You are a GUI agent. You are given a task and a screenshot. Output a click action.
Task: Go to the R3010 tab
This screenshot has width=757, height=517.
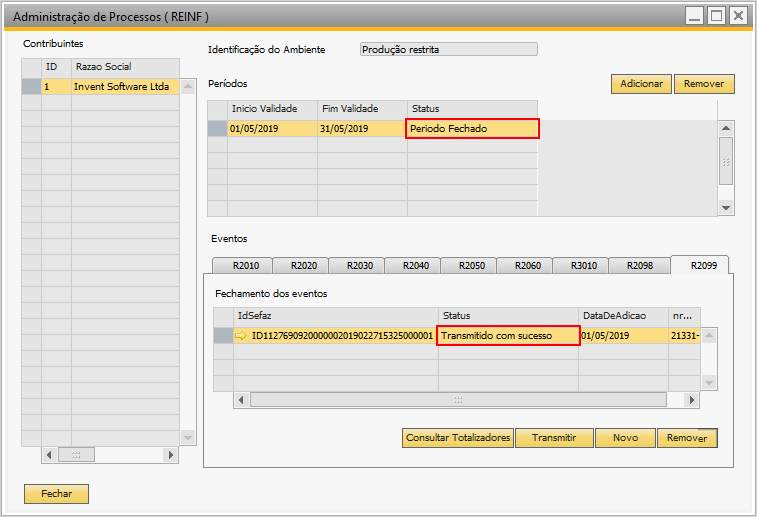pyautogui.click(x=583, y=266)
